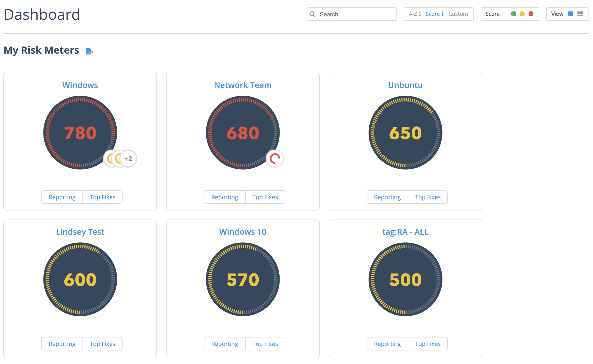The image size is (593, 364).
Task: Open Reporting for Unbuntu
Action: point(387,197)
